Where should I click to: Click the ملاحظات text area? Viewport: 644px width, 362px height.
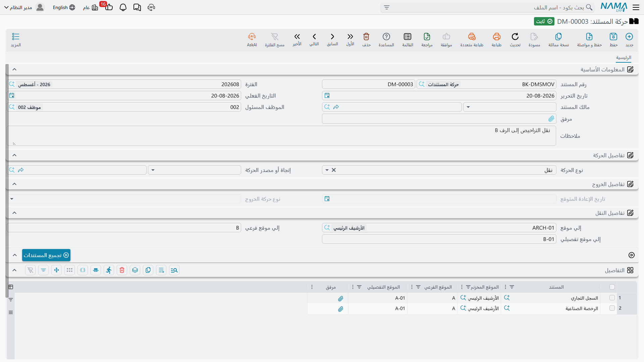(x=281, y=136)
